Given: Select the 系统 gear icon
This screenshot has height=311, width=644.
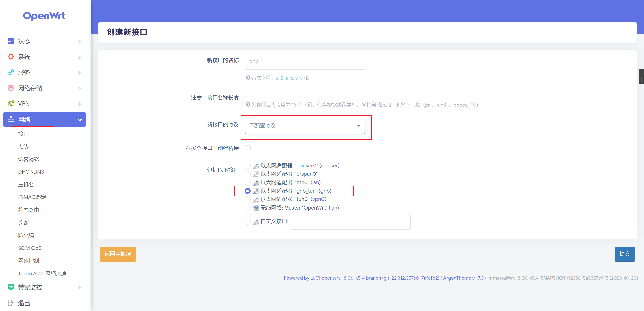Looking at the screenshot, I should pyautogui.click(x=11, y=57).
